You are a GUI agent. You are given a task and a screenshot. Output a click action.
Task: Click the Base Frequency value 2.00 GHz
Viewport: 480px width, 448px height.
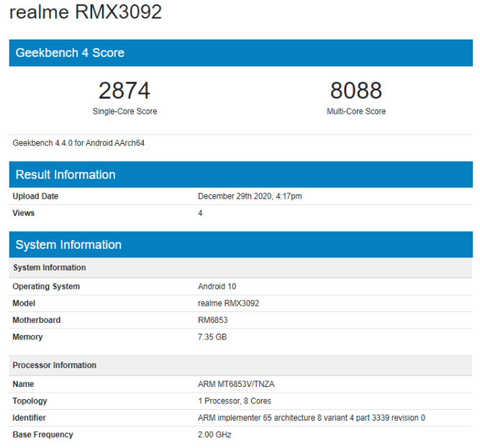[x=214, y=434]
